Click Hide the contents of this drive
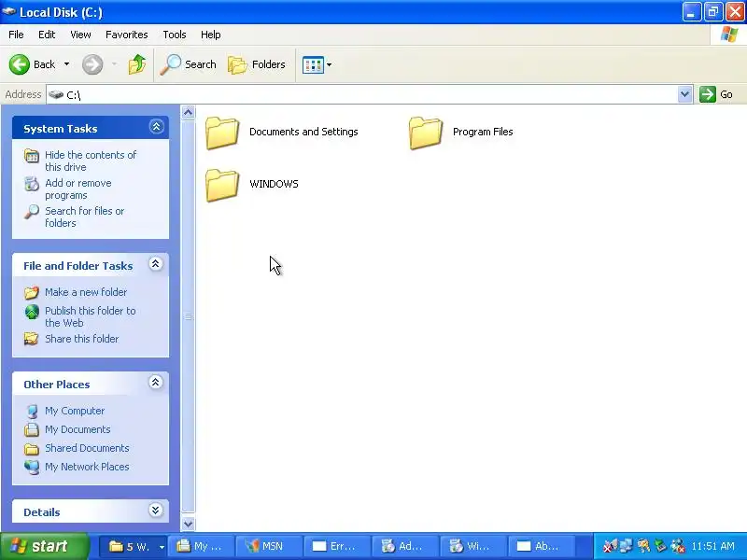 (x=91, y=161)
